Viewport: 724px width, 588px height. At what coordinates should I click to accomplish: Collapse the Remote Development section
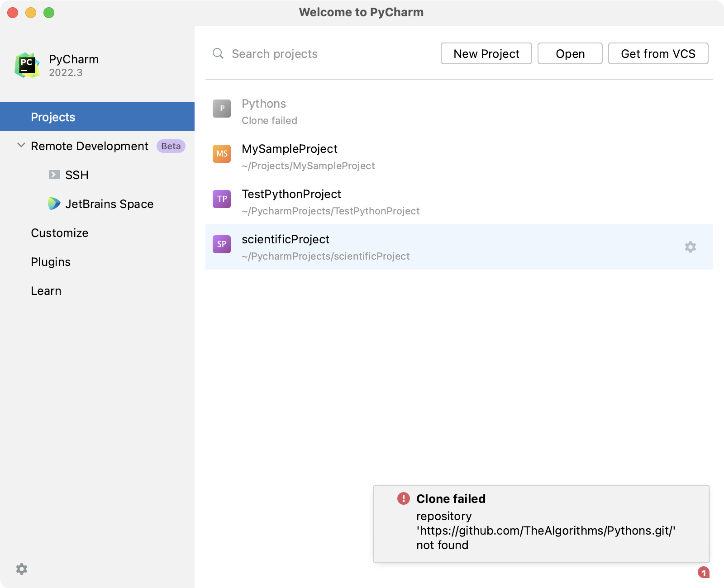(x=20, y=145)
